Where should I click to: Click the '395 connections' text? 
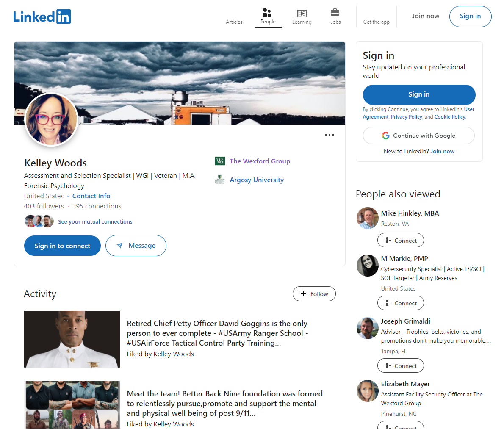point(97,206)
